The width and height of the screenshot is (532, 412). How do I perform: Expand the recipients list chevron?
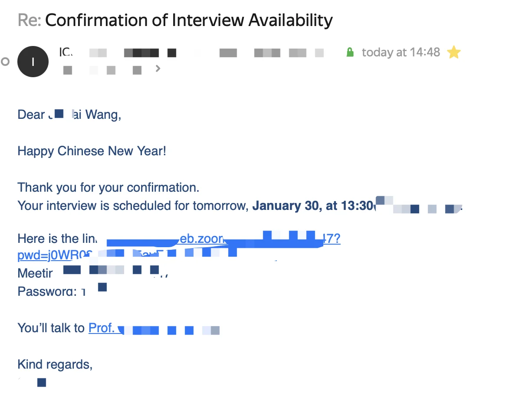(158, 68)
